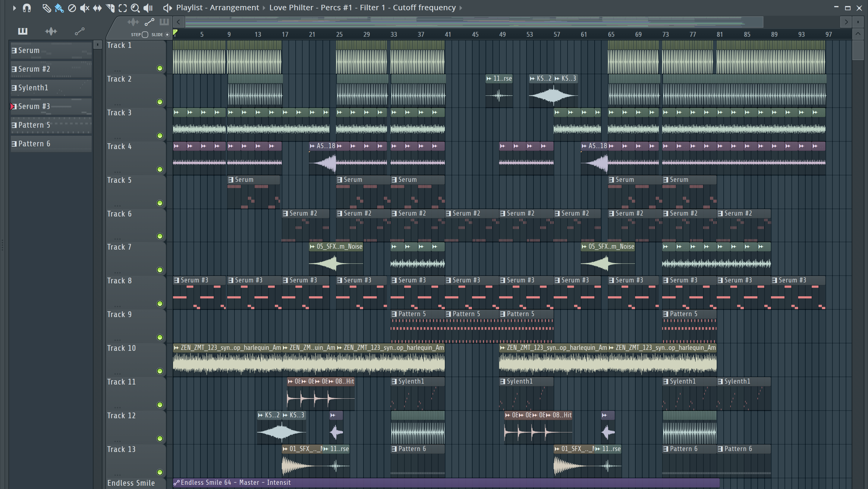Mute Track 7 with its green LED
Screen dimensions: 868x489
[x=160, y=270]
